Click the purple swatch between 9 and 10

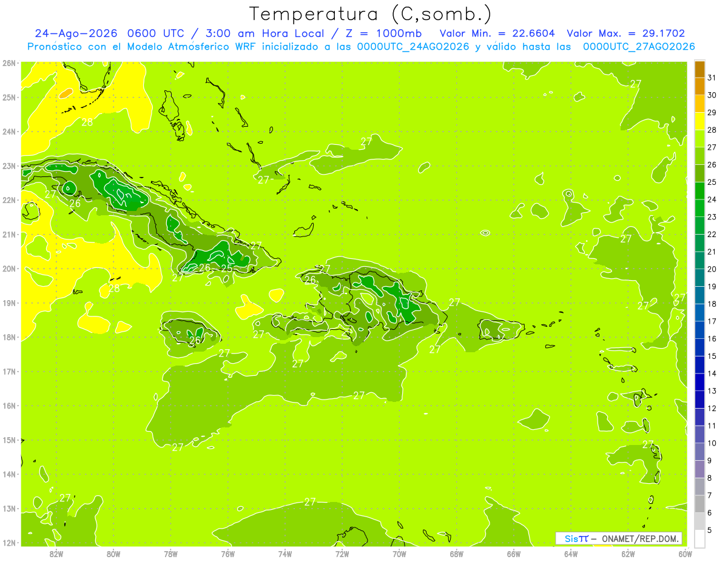[x=699, y=452]
